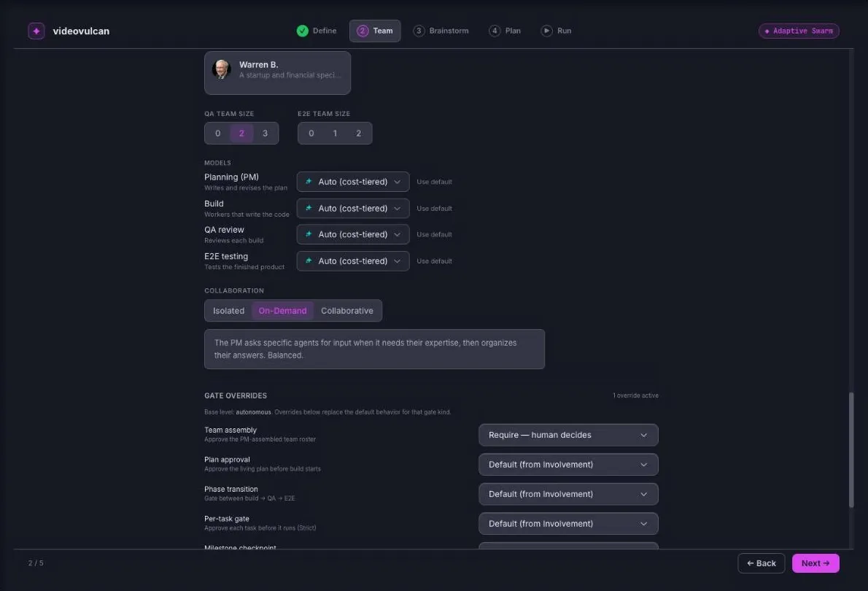Click the 'videovulcan' app title

pyautogui.click(x=81, y=31)
